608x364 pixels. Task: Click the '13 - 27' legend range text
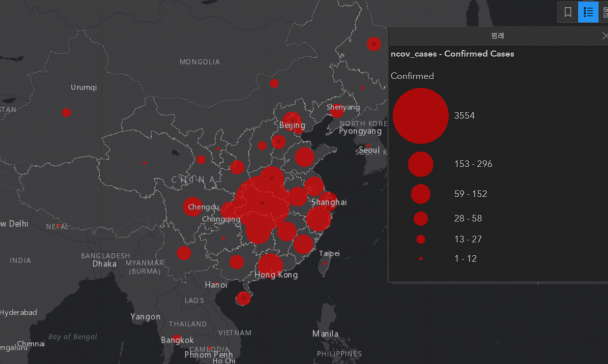pos(468,239)
